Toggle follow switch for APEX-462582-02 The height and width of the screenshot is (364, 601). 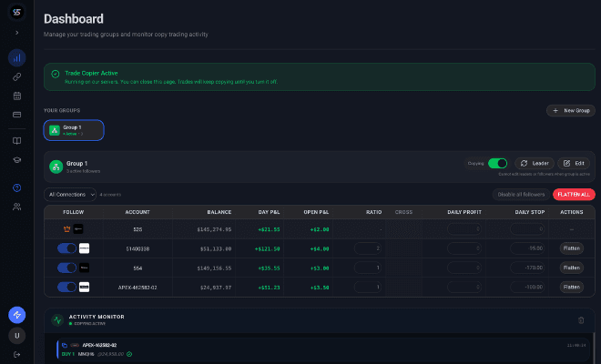pyautogui.click(x=66, y=287)
